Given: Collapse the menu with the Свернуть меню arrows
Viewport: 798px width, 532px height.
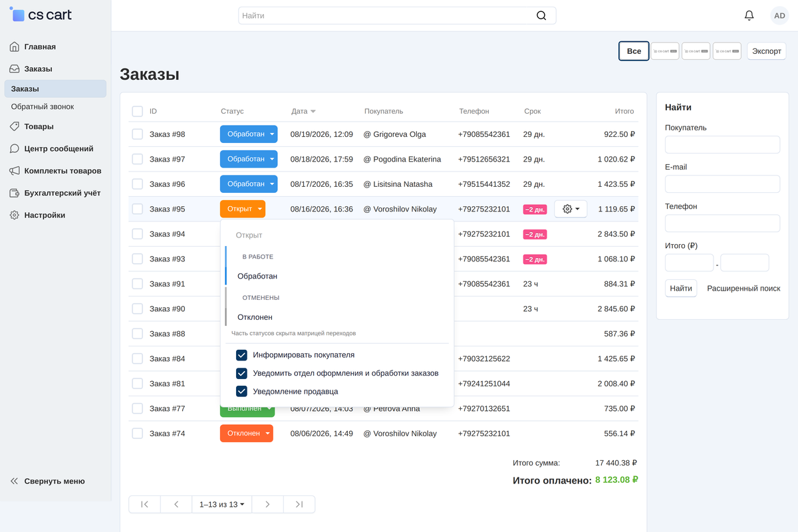Looking at the screenshot, I should pyautogui.click(x=15, y=481).
